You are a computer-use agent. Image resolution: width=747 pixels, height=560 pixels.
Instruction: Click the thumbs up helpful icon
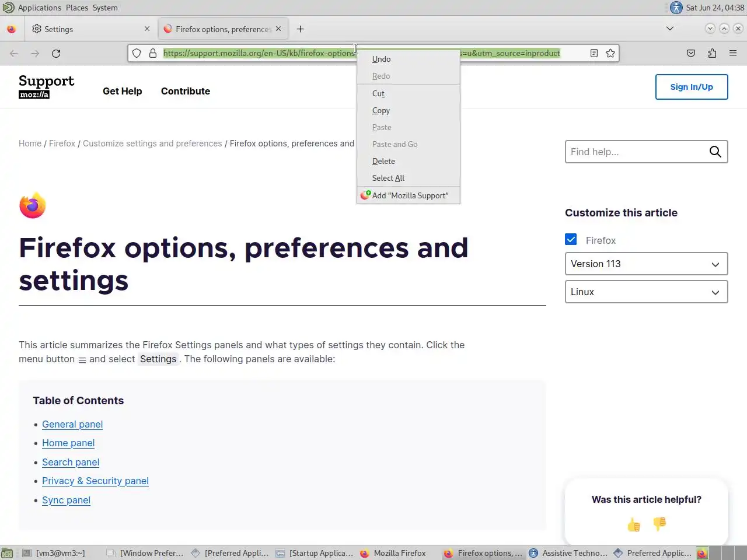click(634, 524)
